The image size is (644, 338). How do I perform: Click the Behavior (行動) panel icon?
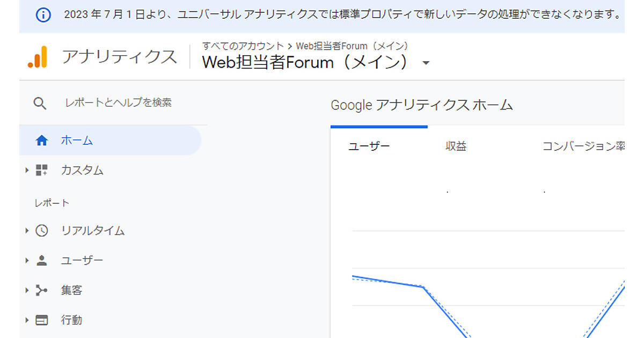coord(41,320)
